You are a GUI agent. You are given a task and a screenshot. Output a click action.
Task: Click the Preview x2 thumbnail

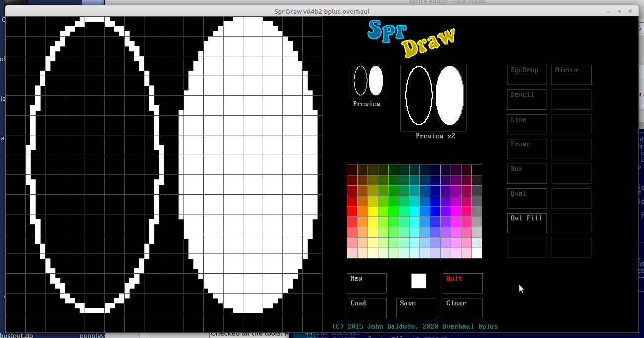tap(433, 98)
